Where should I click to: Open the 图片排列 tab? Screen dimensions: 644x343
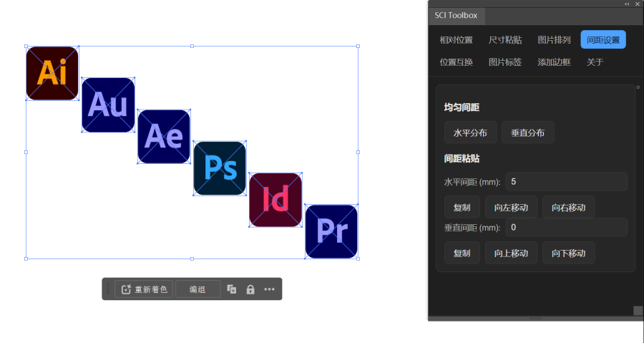point(554,40)
